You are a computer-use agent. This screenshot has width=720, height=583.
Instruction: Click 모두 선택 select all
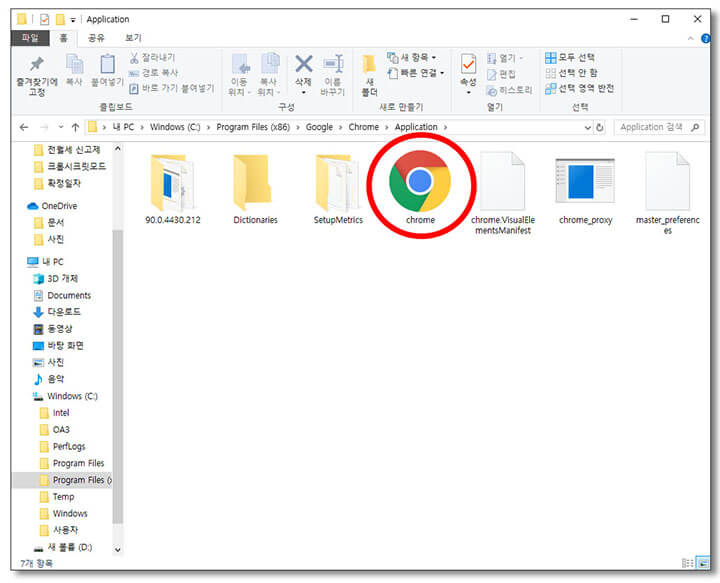click(x=570, y=57)
